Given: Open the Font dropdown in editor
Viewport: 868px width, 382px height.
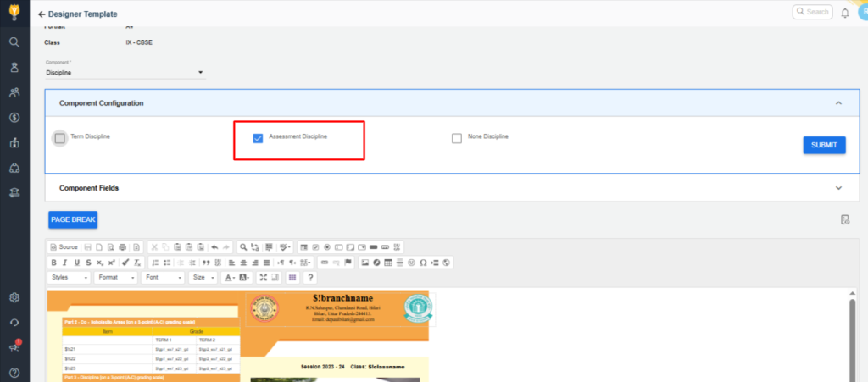Looking at the screenshot, I should 162,278.
